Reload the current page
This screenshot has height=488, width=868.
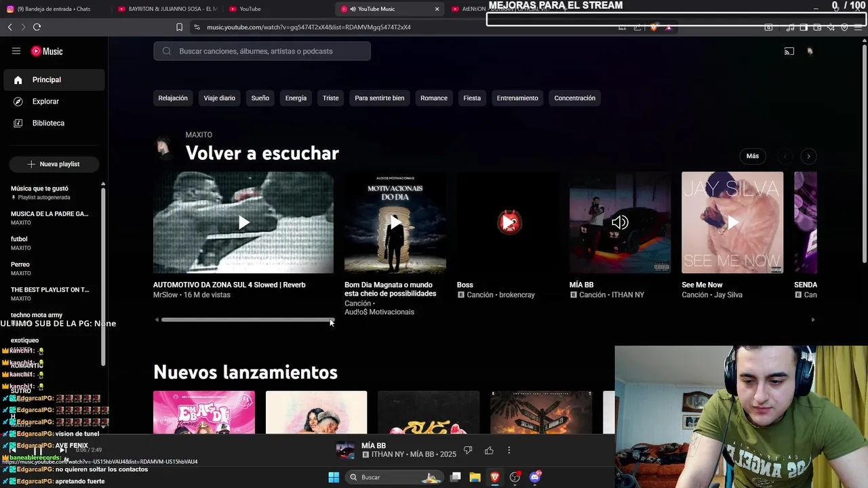[37, 27]
